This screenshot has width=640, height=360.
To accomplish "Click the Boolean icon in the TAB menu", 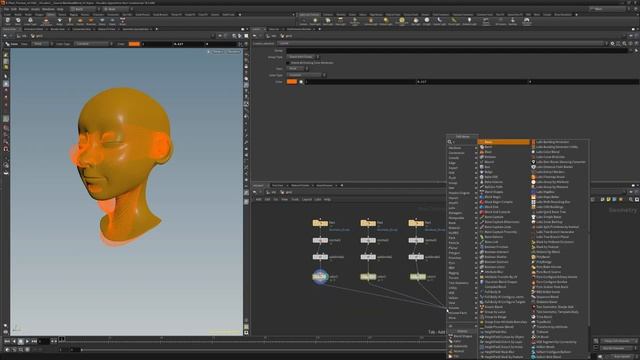I will click(482, 157).
